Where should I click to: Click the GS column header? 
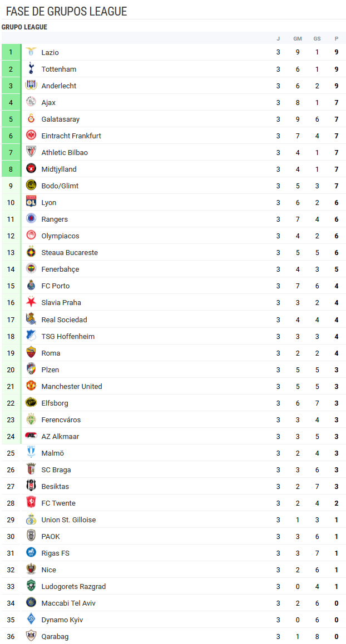click(x=317, y=38)
